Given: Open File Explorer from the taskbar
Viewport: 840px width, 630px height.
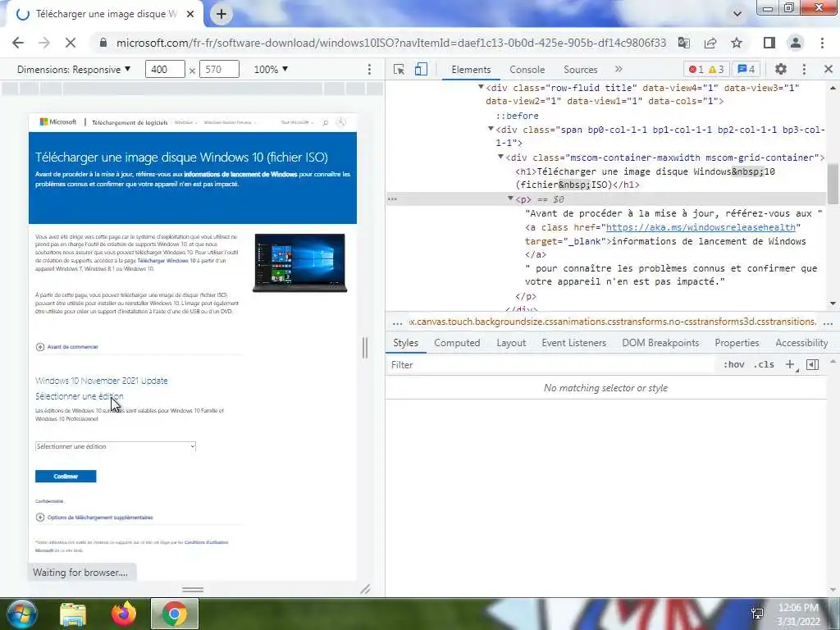Looking at the screenshot, I should 73,614.
